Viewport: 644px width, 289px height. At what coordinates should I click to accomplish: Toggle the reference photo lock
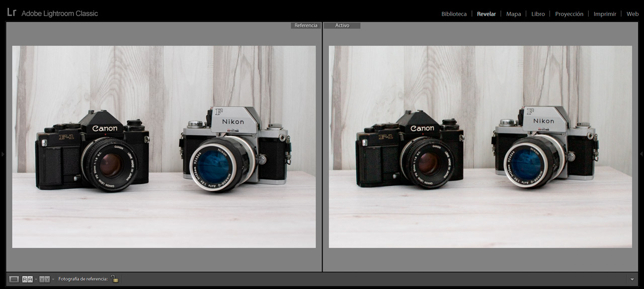tap(115, 278)
